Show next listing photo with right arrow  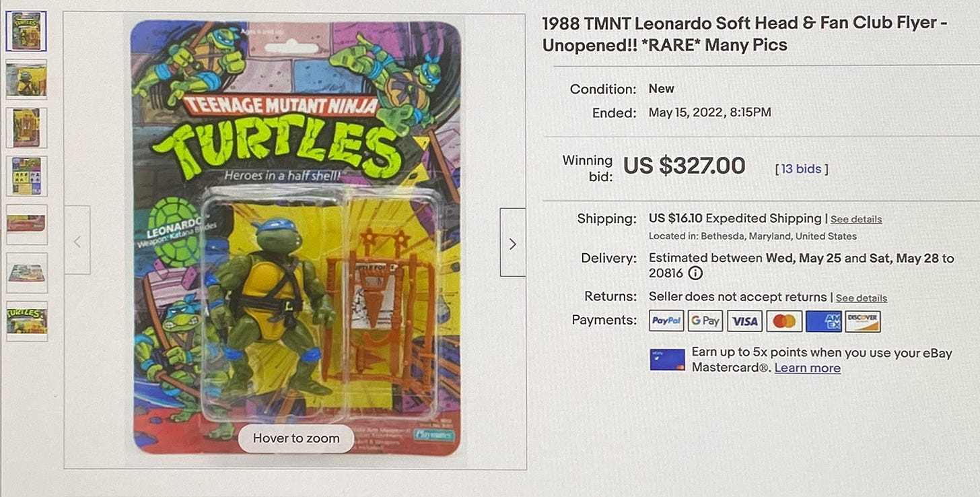(x=512, y=243)
